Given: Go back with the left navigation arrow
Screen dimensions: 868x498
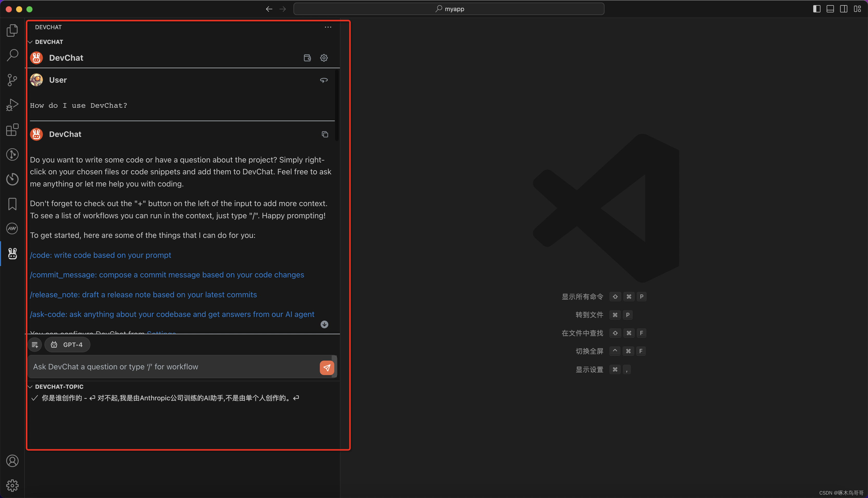Looking at the screenshot, I should click(269, 9).
